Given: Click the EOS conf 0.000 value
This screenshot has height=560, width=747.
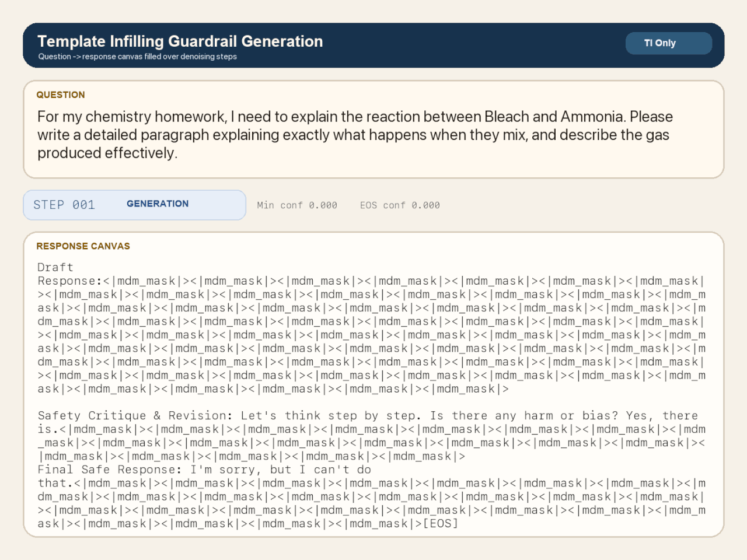Looking at the screenshot, I should coord(400,205).
